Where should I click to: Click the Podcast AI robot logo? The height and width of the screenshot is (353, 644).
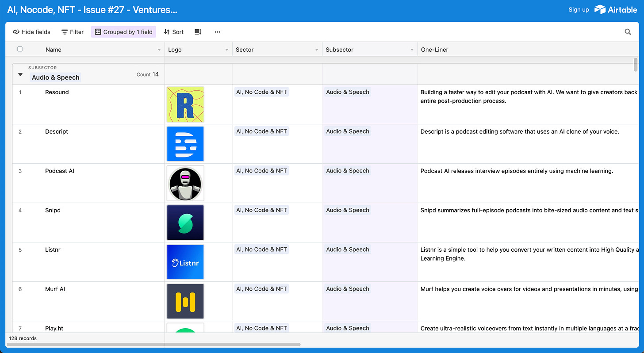[185, 183]
